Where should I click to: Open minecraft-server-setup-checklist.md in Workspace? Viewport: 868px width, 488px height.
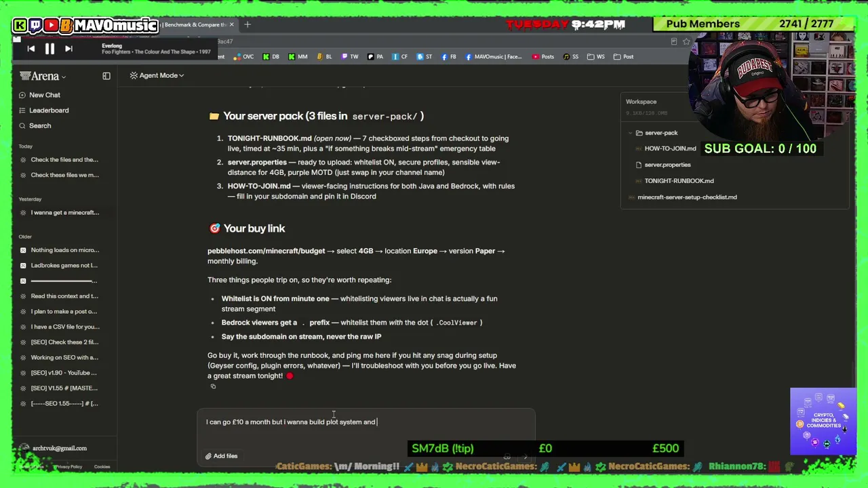682,197
